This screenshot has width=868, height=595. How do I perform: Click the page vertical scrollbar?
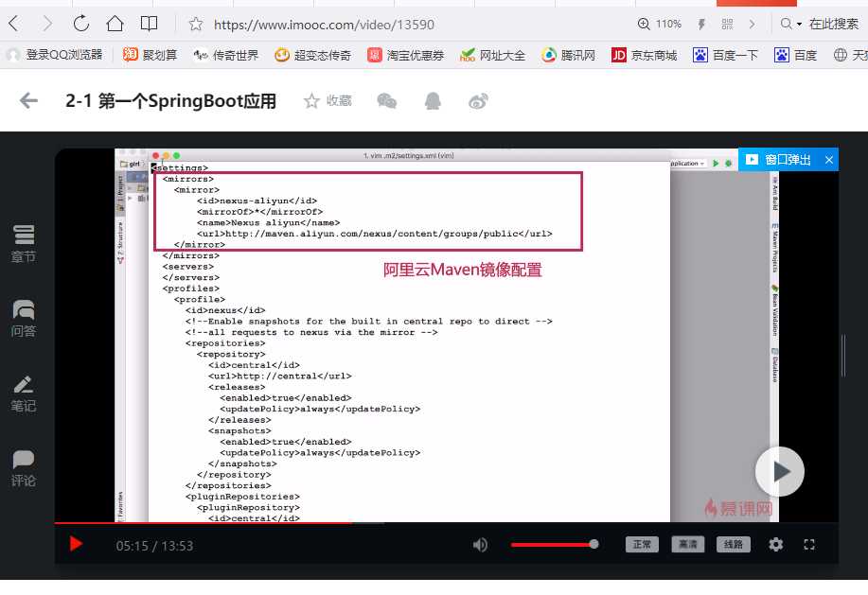click(x=843, y=355)
